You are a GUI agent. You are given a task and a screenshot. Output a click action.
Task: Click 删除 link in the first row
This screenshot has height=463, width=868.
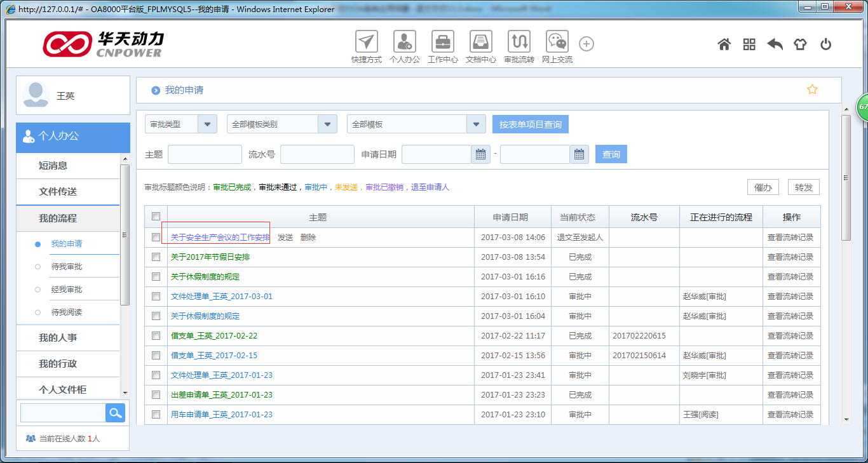pos(308,238)
